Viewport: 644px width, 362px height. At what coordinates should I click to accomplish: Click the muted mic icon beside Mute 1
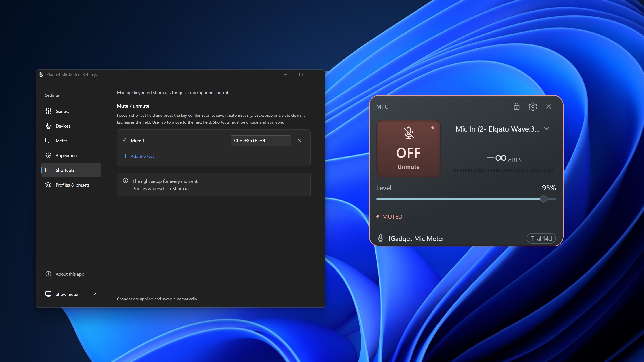point(125,141)
